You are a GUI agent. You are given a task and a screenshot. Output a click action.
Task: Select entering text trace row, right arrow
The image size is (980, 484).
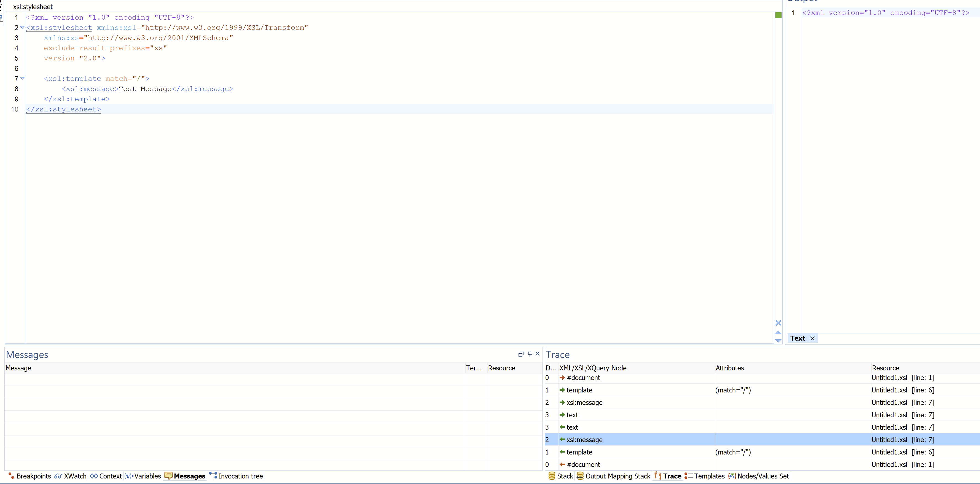coord(762,415)
